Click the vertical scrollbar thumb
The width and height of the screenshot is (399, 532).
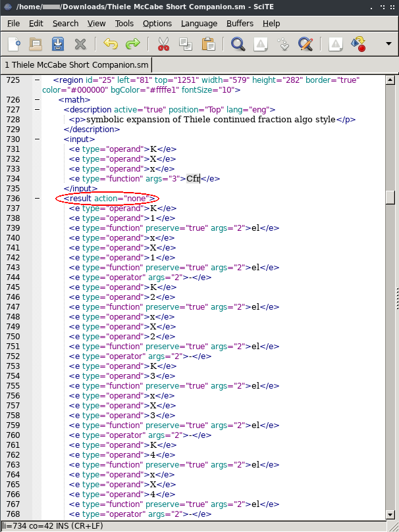tap(390, 198)
